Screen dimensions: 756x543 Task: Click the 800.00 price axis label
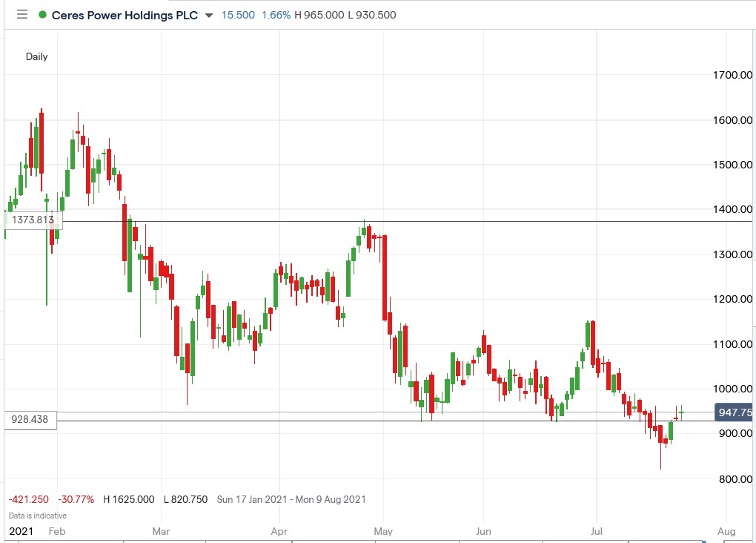coord(735,479)
